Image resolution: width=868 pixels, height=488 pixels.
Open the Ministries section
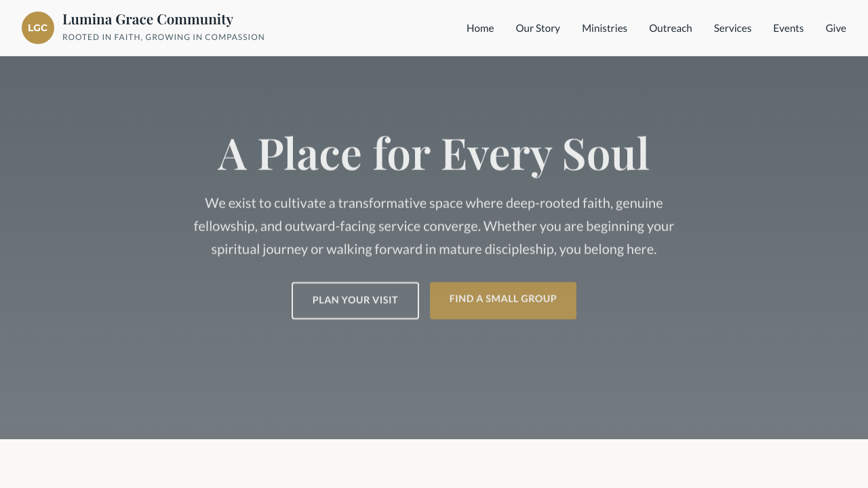point(604,28)
